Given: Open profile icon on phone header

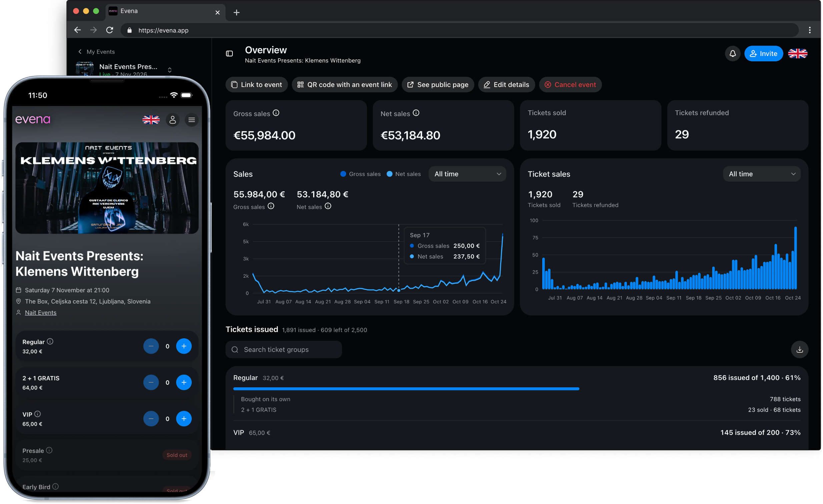Looking at the screenshot, I should coord(173,120).
